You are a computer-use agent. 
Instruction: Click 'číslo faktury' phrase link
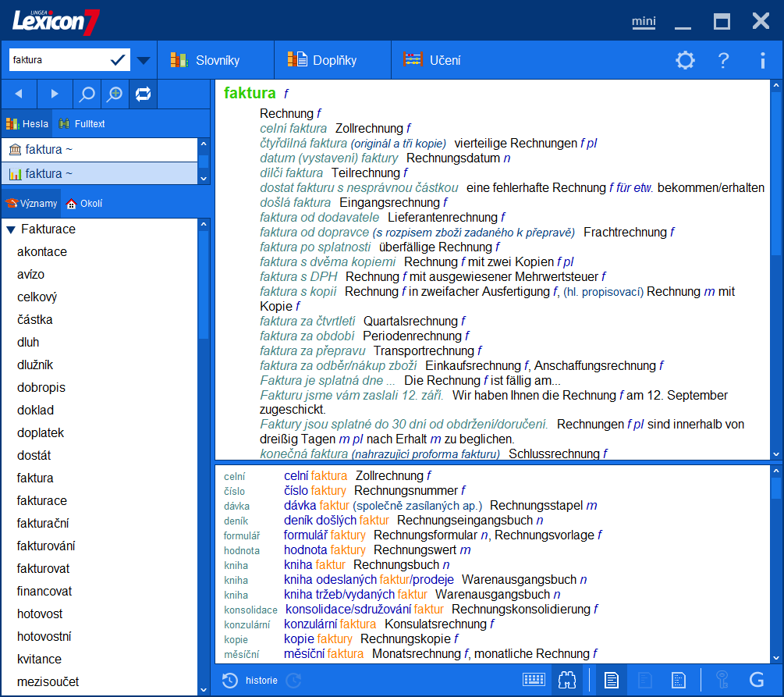coord(315,491)
